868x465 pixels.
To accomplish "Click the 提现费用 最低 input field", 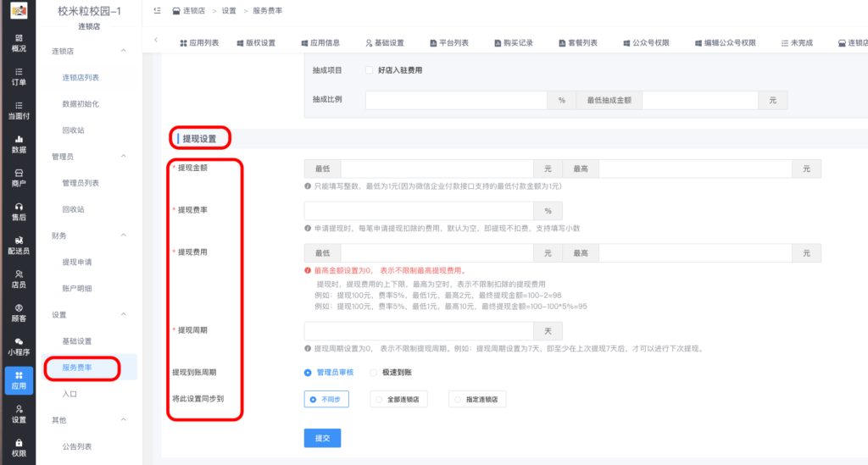I will tap(437, 253).
